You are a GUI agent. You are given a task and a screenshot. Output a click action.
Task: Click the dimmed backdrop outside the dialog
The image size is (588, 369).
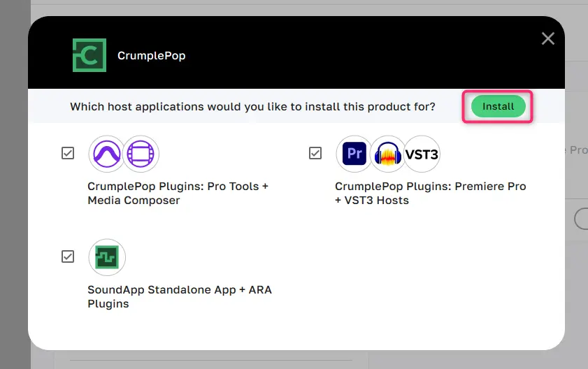pyautogui.click(x=15, y=187)
